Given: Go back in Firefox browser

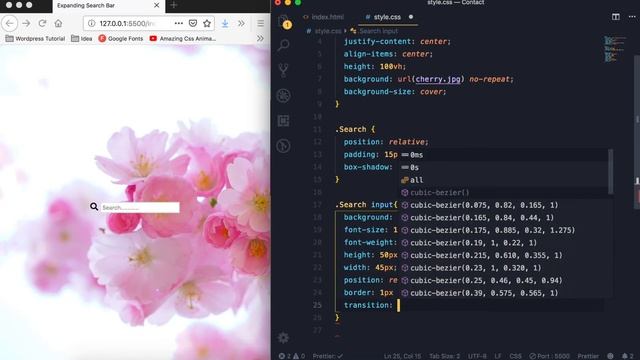Looking at the screenshot, I should (10, 24).
